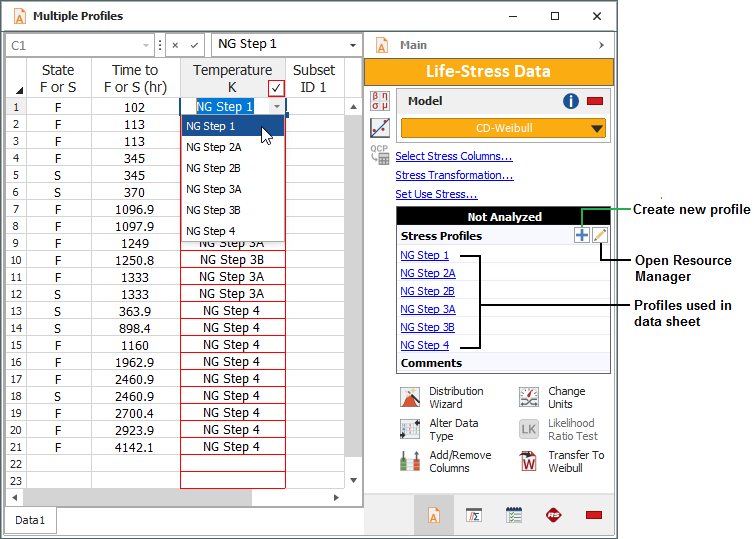This screenshot has height=539, width=754.
Task: Select NG Step 3A from dropdown list
Action: coord(214,189)
